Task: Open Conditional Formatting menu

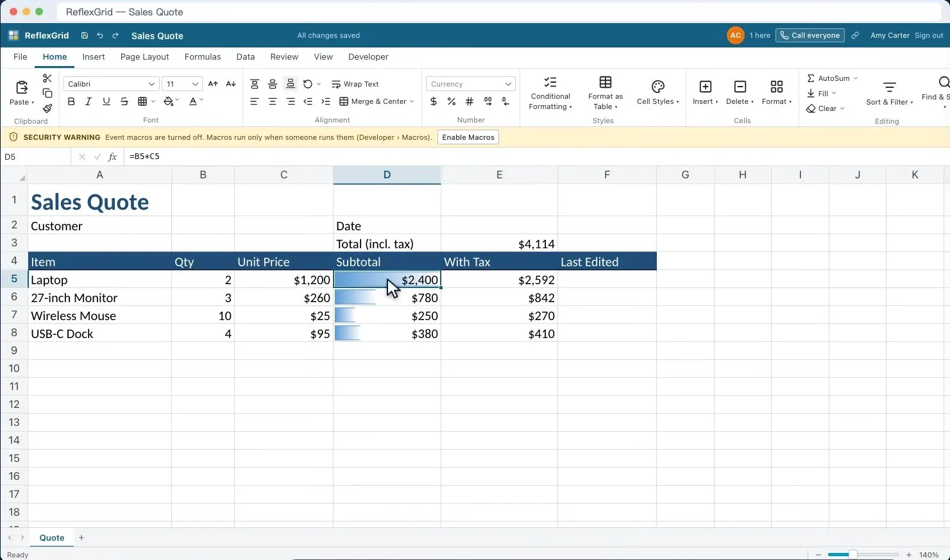Action: click(x=550, y=93)
